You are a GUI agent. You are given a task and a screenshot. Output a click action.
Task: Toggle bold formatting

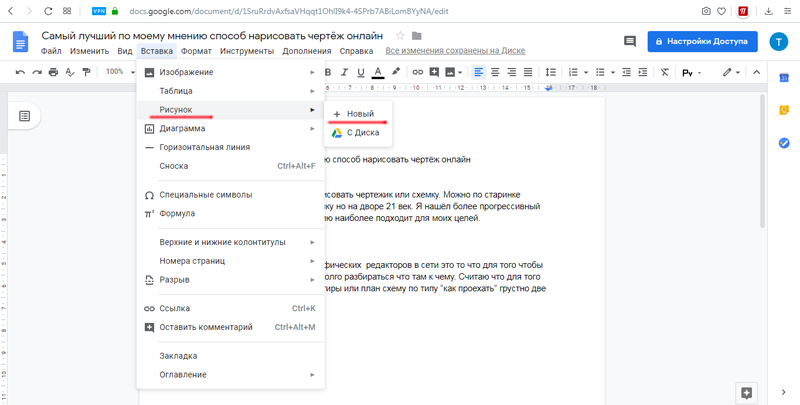click(328, 72)
